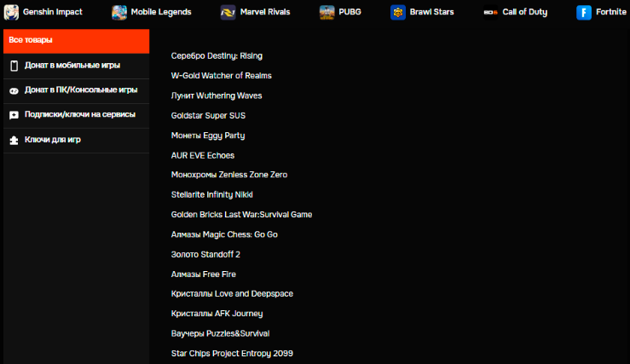Image resolution: width=630 pixels, height=364 pixels.
Task: Open Донат в мобильные игры category
Action: [x=77, y=66]
